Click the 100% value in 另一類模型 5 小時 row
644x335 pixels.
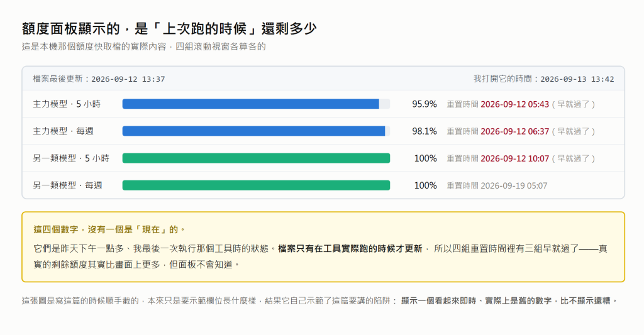tap(426, 158)
